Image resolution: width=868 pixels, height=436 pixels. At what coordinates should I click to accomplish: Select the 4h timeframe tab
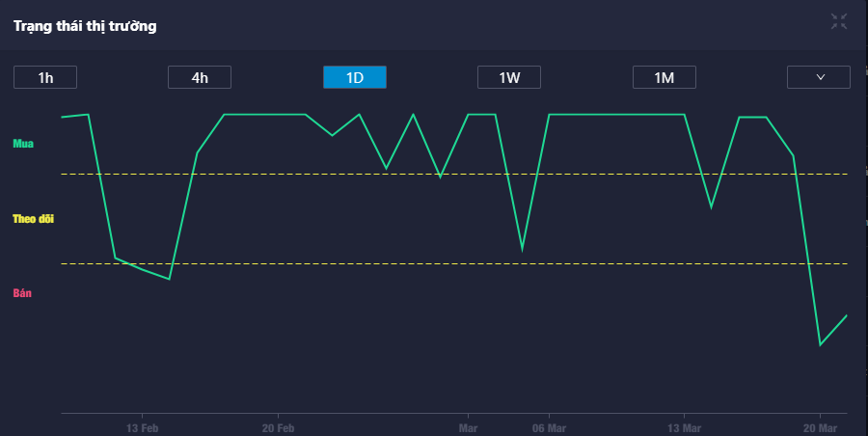tap(200, 77)
